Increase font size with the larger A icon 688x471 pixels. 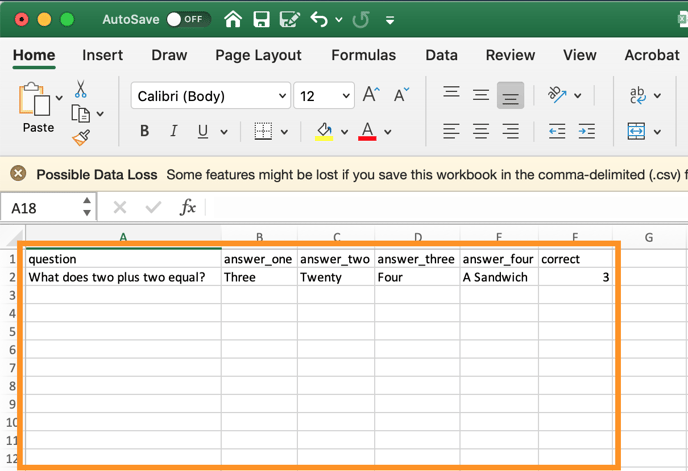point(370,95)
